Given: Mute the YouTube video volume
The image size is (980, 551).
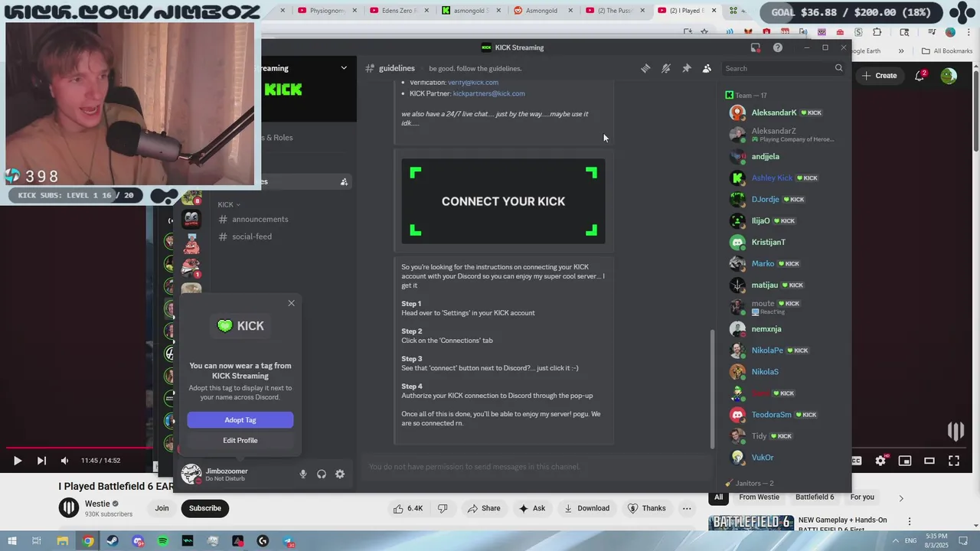Looking at the screenshot, I should pyautogui.click(x=64, y=461).
